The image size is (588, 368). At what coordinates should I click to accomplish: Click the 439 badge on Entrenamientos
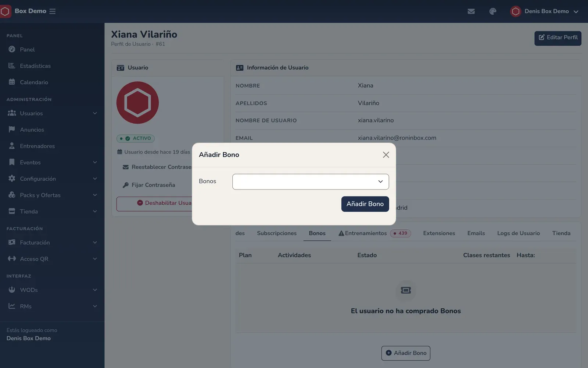(x=401, y=233)
